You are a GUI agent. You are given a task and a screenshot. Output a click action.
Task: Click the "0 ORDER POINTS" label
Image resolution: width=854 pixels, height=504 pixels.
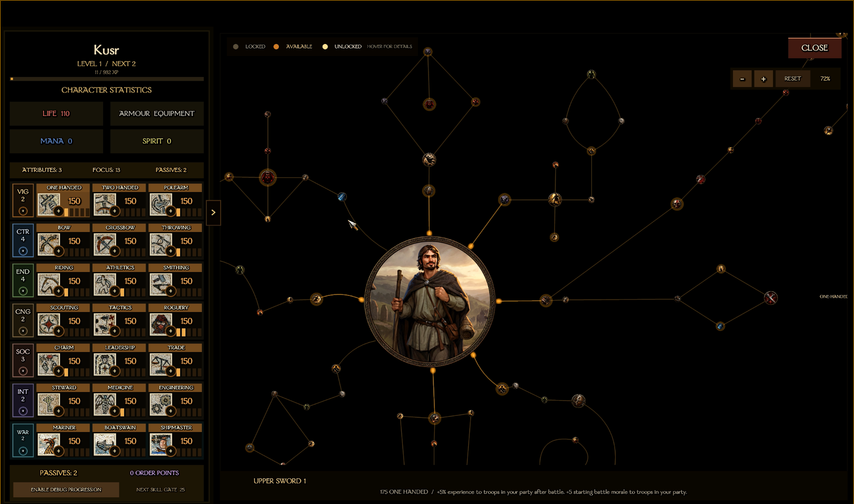click(154, 473)
